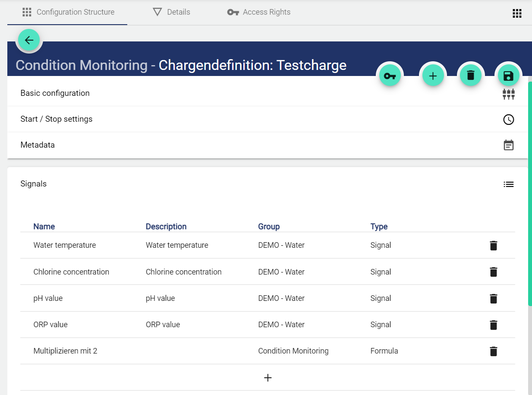The image size is (532, 395).
Task: Remove the ORP value signal
Action: pyautogui.click(x=494, y=325)
